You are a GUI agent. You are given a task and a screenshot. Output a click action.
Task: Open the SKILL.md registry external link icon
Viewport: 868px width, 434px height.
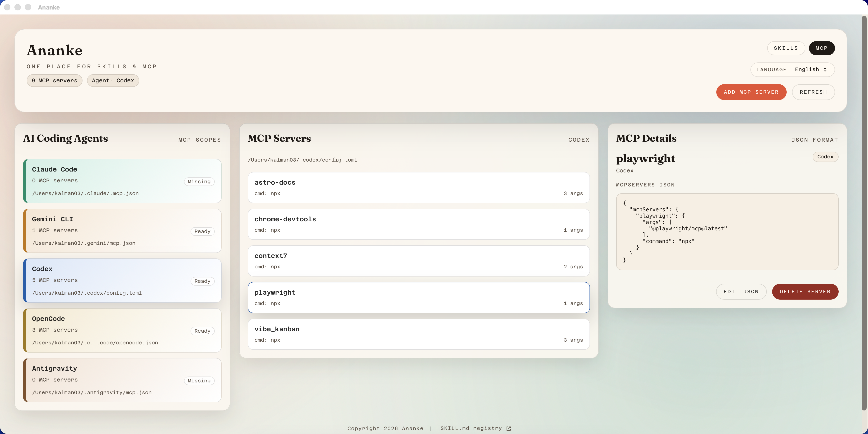pos(508,428)
